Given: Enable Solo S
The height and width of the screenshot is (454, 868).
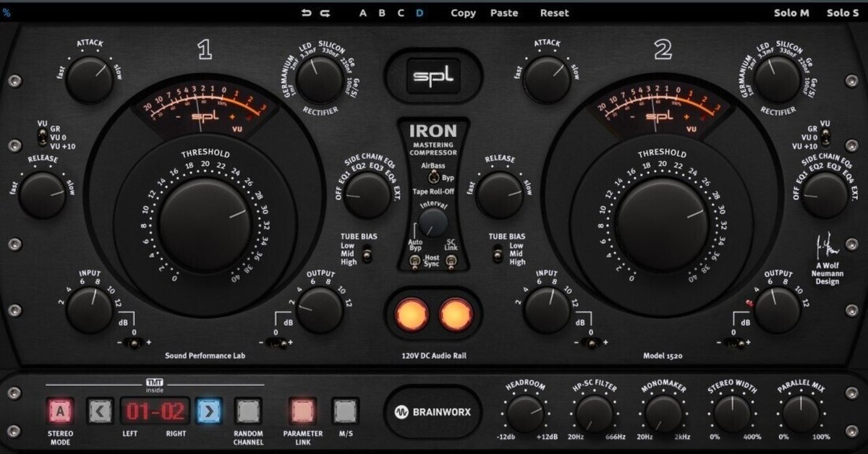Looking at the screenshot, I should coord(843,13).
